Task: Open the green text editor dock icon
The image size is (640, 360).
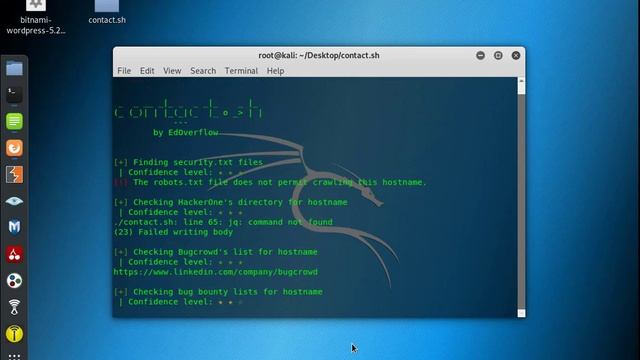Action: 14,121
